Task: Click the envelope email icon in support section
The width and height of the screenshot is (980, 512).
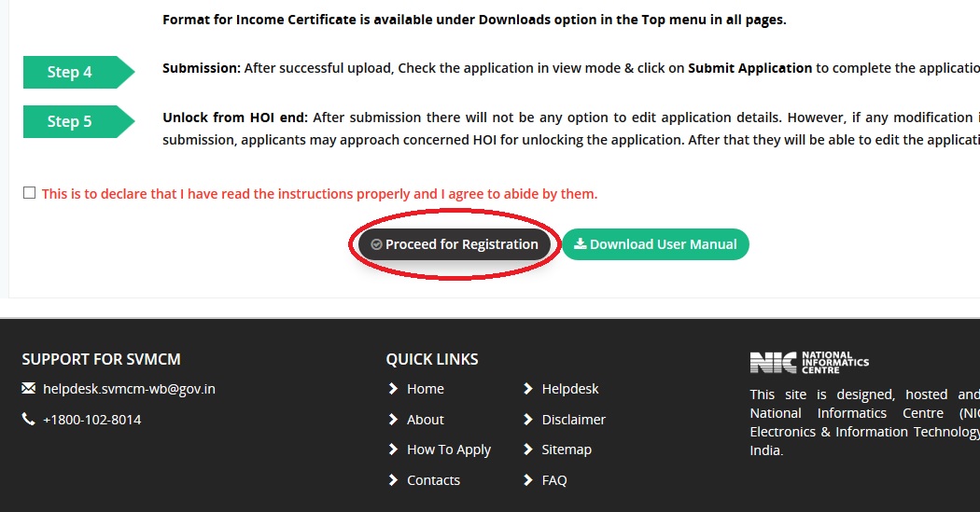Action: click(x=29, y=388)
